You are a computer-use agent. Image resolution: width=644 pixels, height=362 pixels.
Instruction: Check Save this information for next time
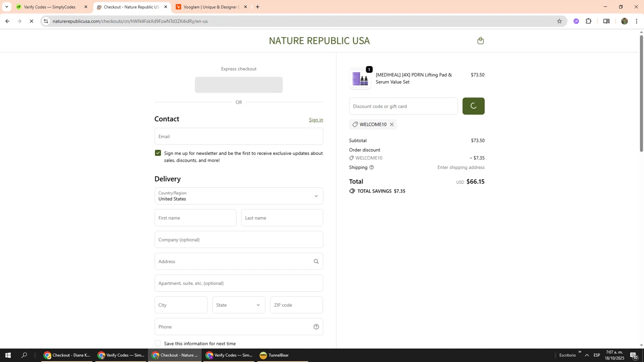(158, 344)
